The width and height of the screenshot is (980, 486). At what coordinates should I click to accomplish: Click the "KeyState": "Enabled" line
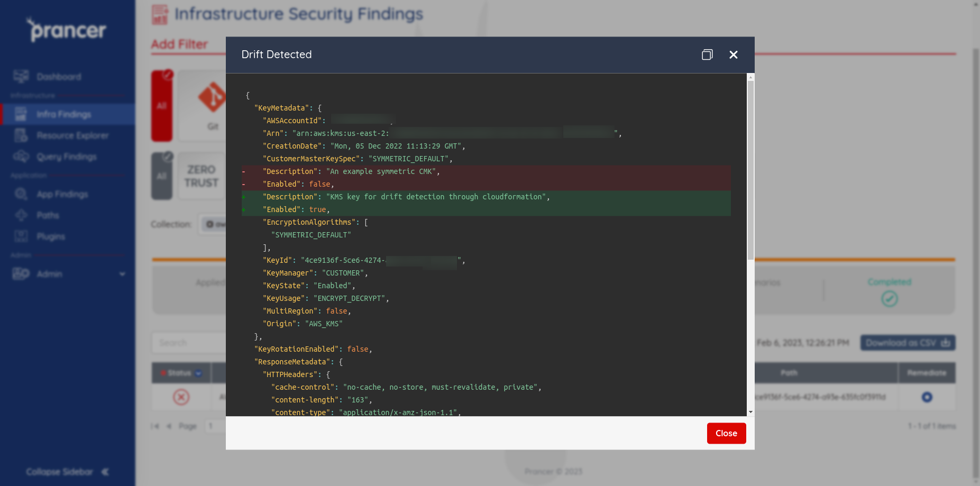(309, 286)
